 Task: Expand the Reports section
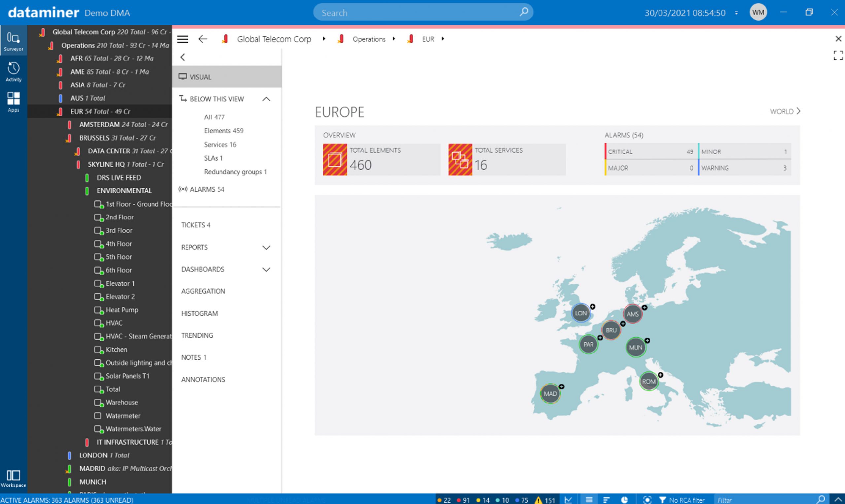pyautogui.click(x=266, y=247)
